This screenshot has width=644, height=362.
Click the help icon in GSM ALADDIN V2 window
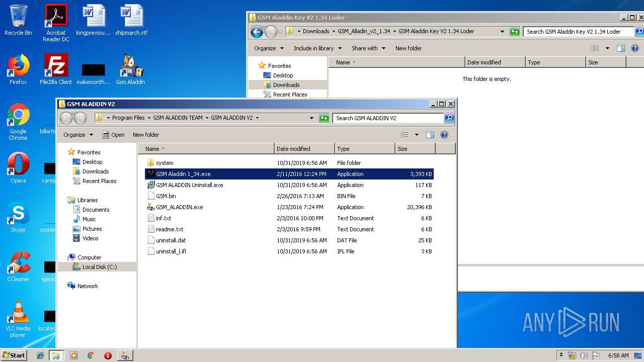(x=444, y=135)
